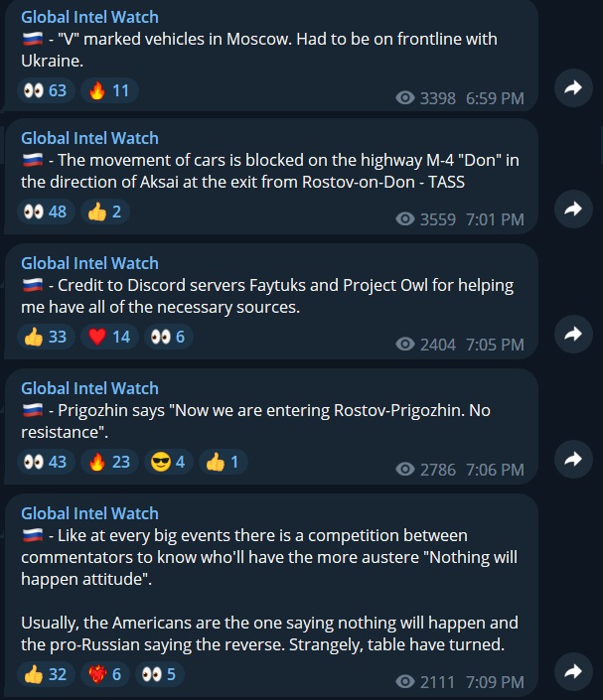603x700 pixels.
Task: Click the 3559 view count eye icon
Action: tap(405, 219)
